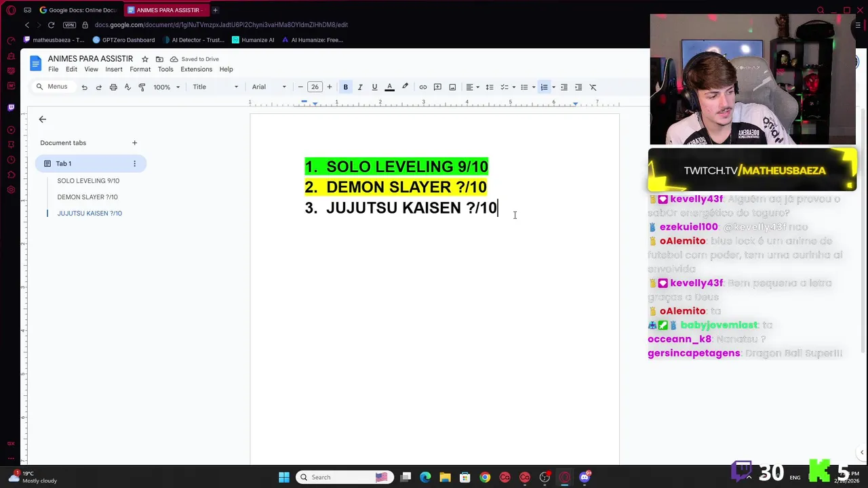Open the View menu
The image size is (868, 488).
pos(91,69)
